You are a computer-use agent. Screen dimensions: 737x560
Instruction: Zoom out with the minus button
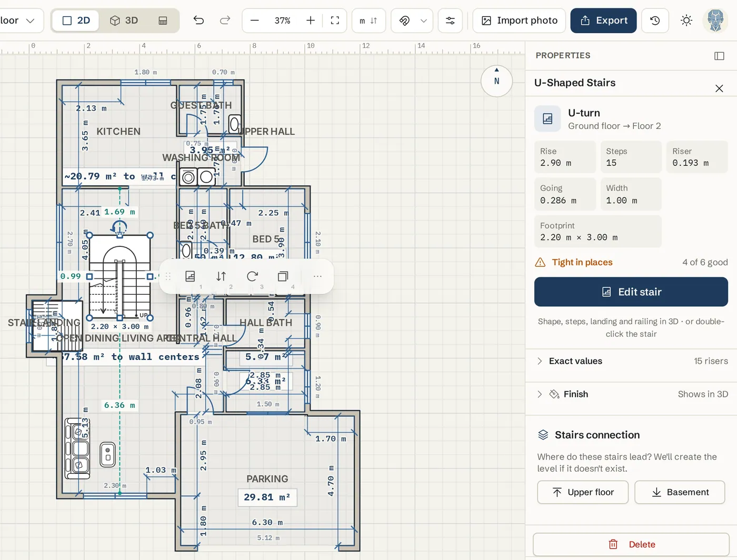tap(255, 21)
